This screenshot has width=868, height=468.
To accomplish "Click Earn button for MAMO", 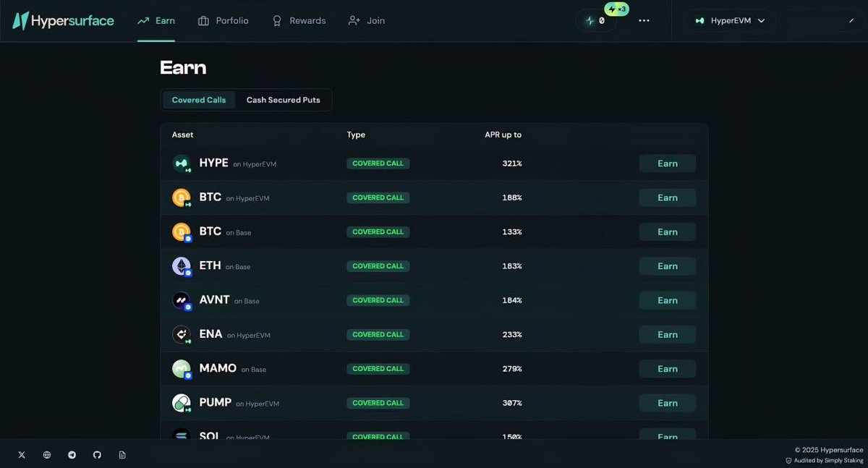I will [667, 369].
